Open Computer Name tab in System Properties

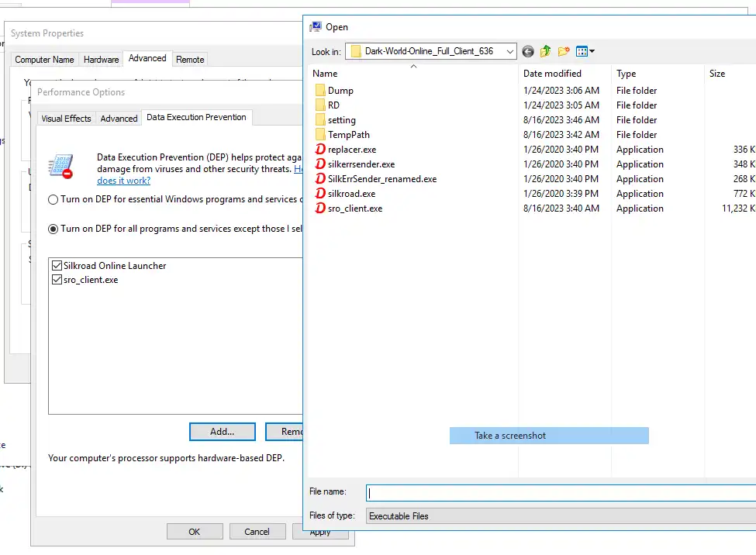[44, 60]
